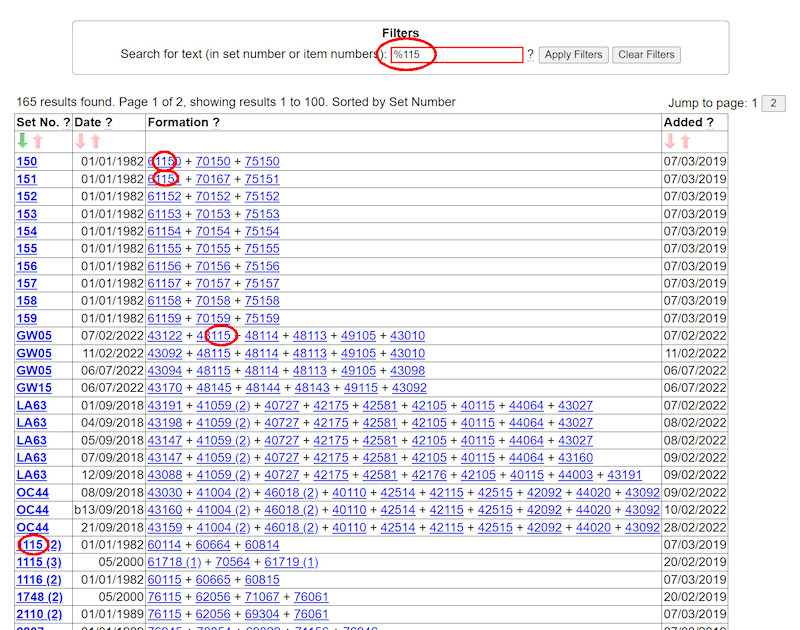The image size is (800, 630).
Task: Sort Added column with the down arrow
Action: coord(671,142)
